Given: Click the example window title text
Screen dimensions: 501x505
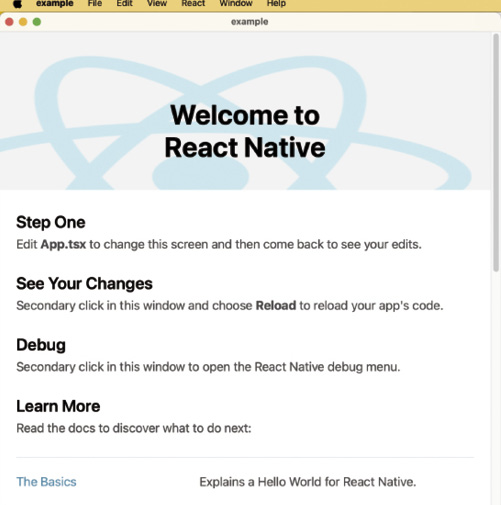Looking at the screenshot, I should [x=250, y=22].
